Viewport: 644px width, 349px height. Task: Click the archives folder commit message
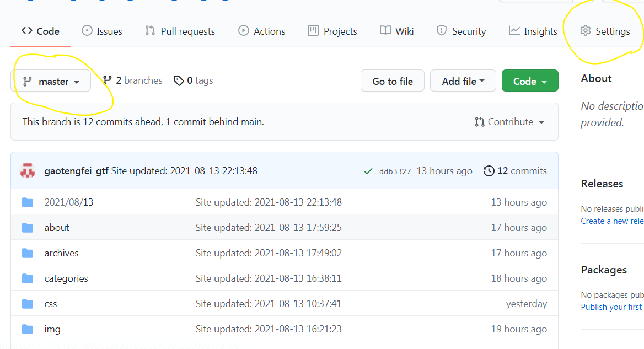click(269, 253)
